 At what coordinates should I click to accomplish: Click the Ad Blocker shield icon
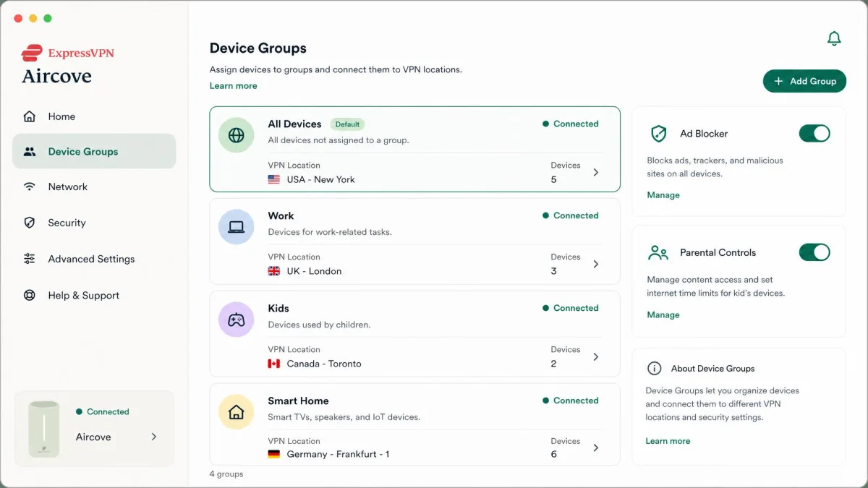point(658,134)
